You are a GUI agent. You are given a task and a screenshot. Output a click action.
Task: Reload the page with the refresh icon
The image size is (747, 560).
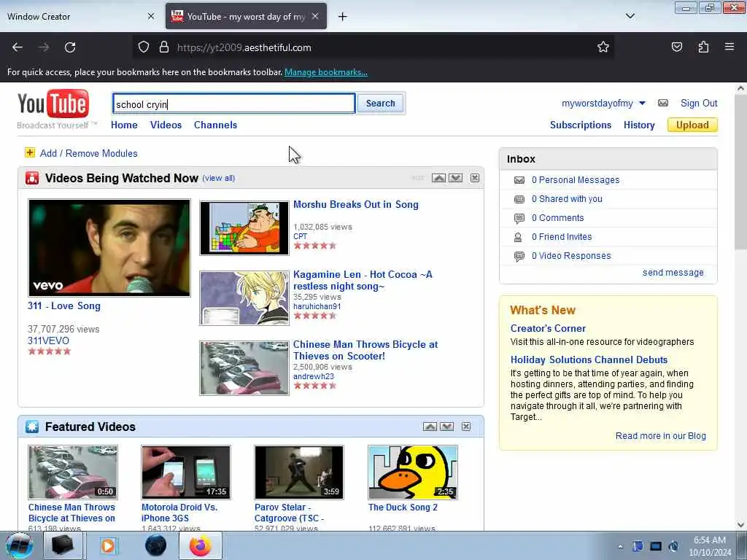(x=70, y=47)
